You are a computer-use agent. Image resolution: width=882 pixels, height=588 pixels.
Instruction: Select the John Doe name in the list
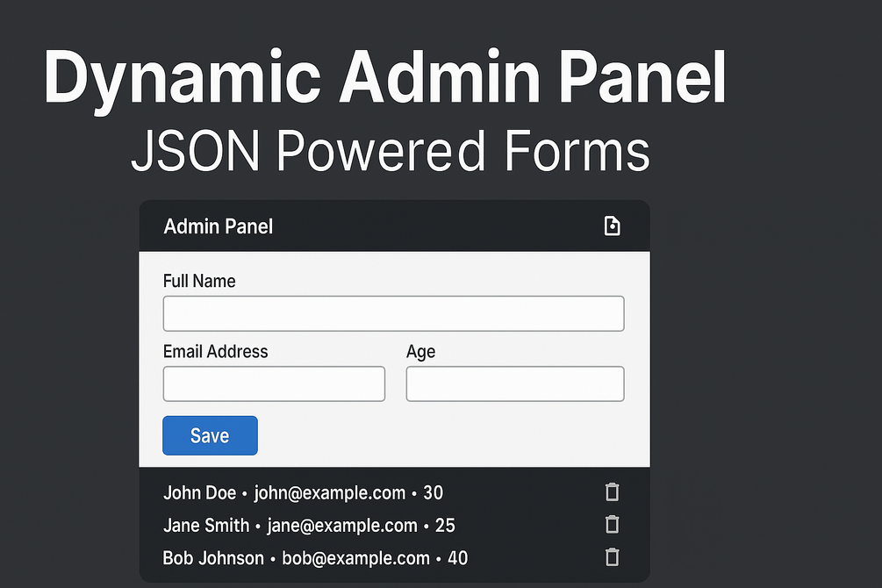coord(200,493)
